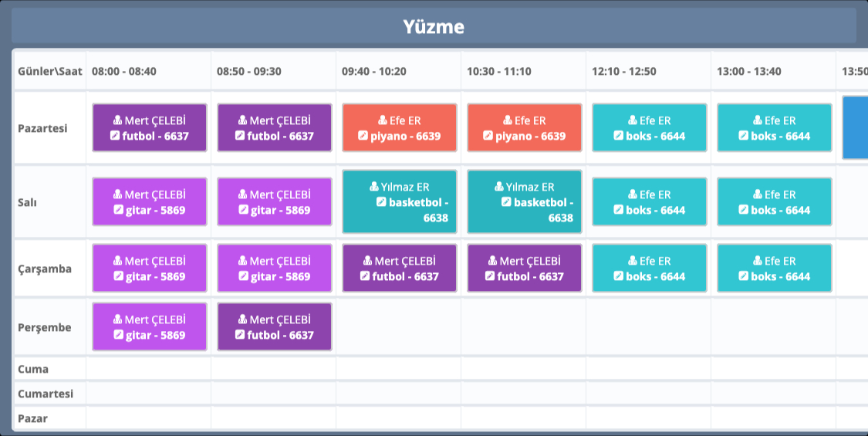Screen dimensions: 868x436
Task: Click edit icon on Salı 09:40 basketbol card
Action: coord(381,202)
